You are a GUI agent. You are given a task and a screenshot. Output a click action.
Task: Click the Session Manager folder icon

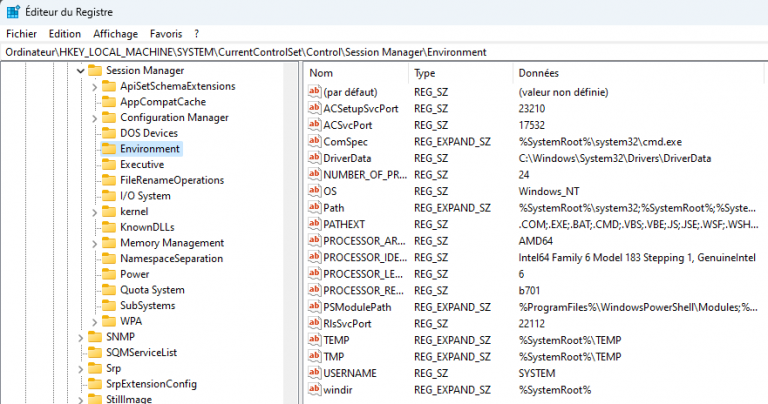pos(95,71)
